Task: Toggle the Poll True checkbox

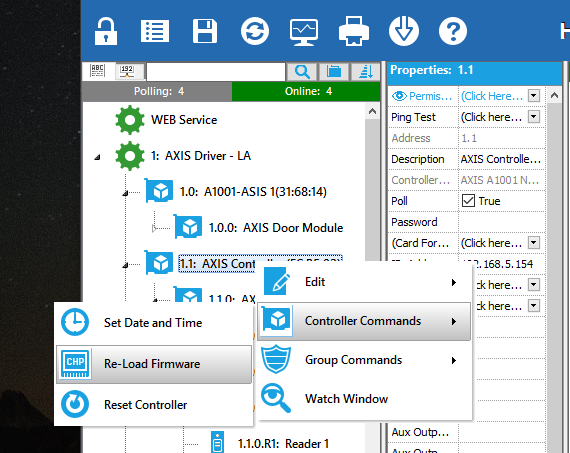Action: pyautogui.click(x=468, y=201)
